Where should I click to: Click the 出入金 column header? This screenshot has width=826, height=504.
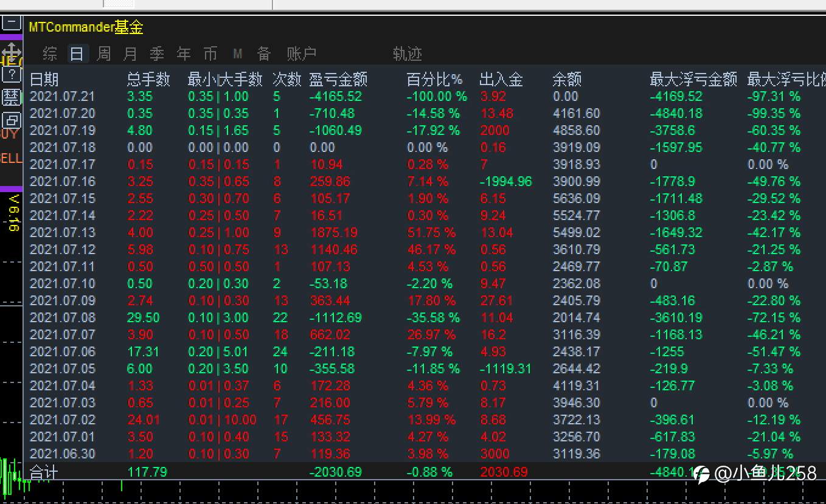click(x=501, y=80)
